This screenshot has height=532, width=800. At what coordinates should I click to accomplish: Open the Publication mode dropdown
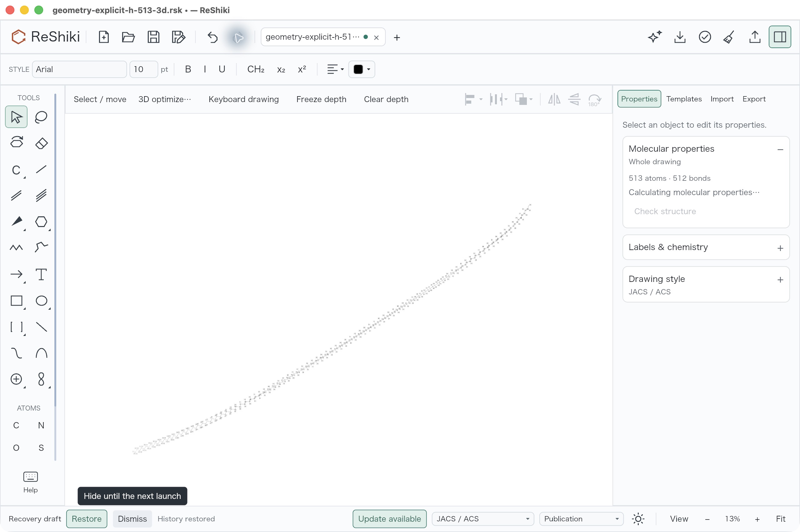tap(581, 519)
